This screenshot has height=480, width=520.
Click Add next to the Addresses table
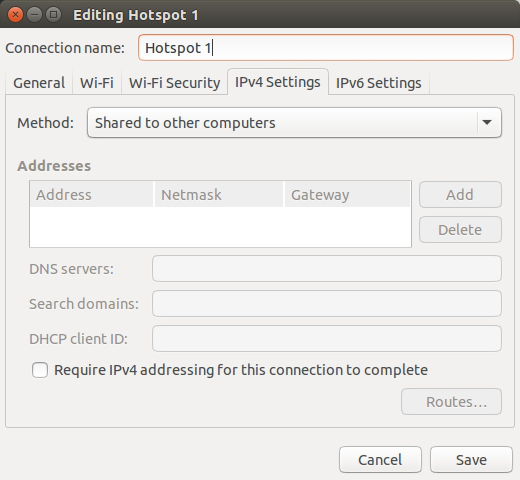point(460,195)
